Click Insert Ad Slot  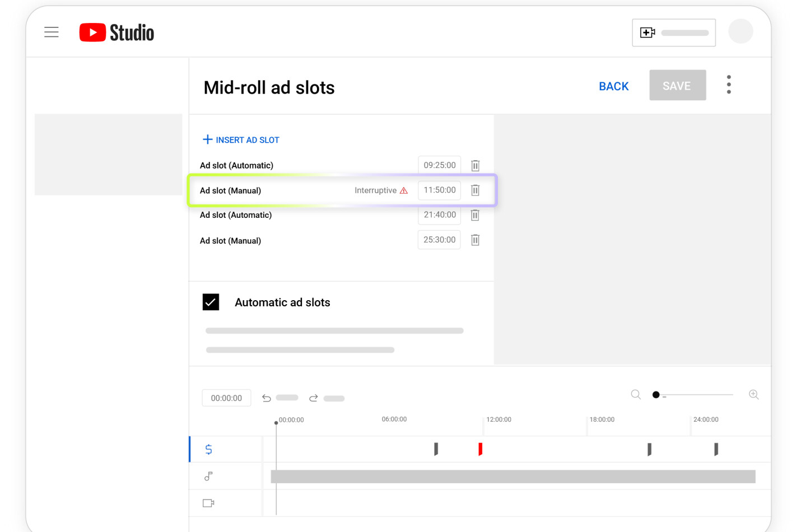pyautogui.click(x=241, y=140)
